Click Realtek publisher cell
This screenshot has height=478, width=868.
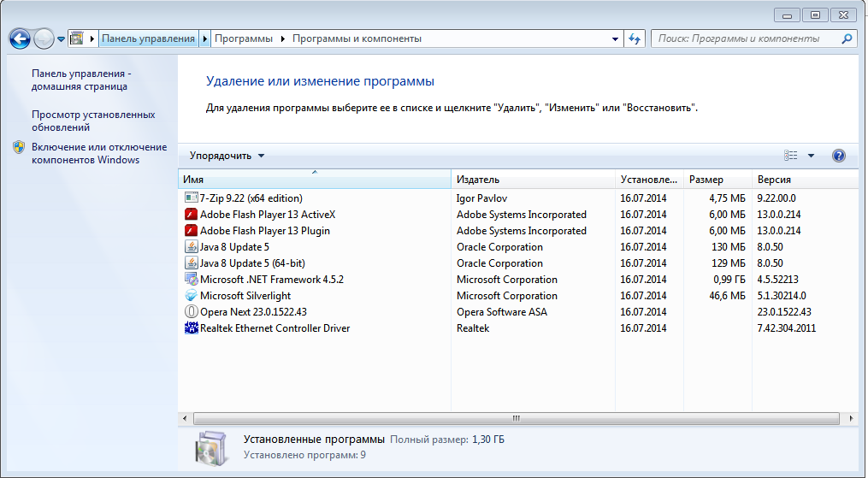click(x=473, y=328)
